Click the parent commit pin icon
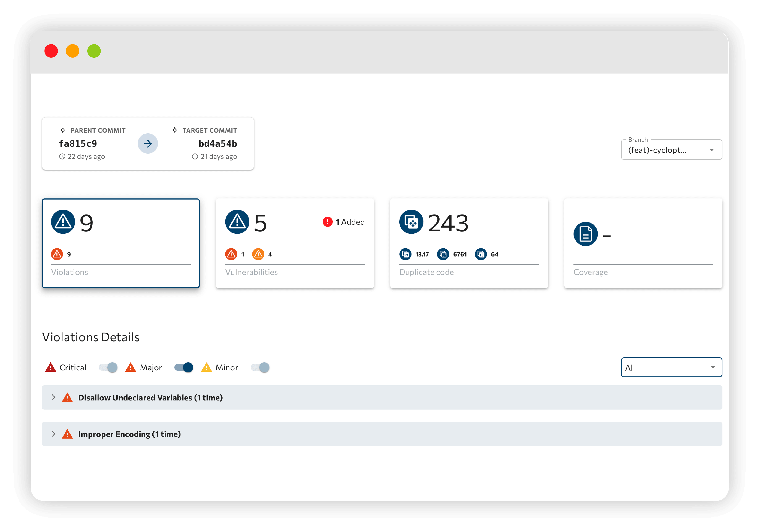The width and height of the screenshot is (760, 532). 62,130
